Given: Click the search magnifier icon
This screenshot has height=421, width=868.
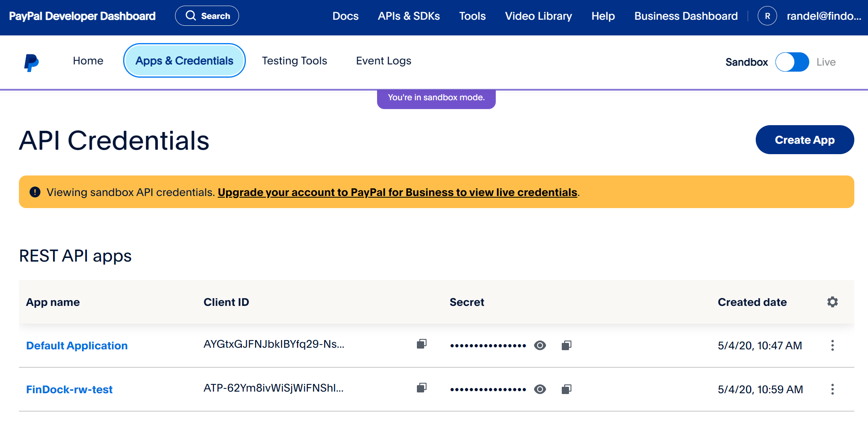Looking at the screenshot, I should [x=191, y=15].
